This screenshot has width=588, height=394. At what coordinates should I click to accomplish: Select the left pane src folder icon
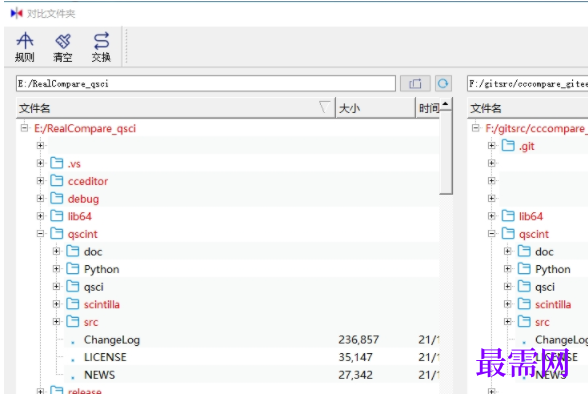[x=73, y=321]
